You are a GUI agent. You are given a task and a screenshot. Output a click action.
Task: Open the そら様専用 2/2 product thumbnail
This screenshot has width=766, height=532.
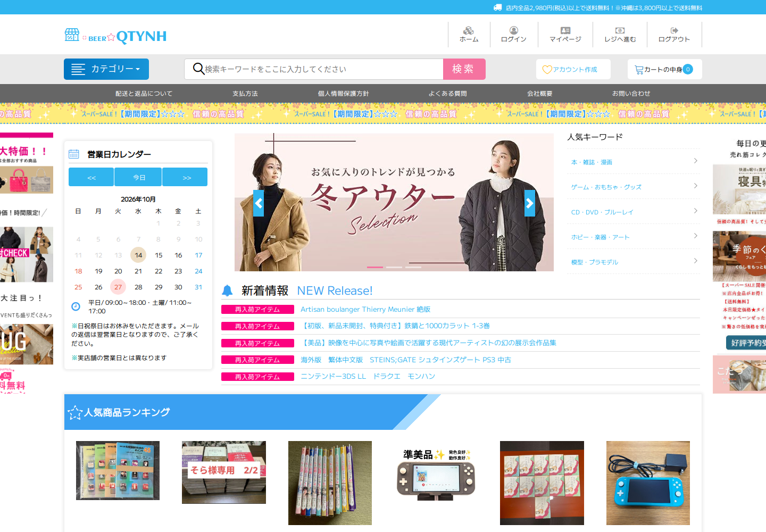[224, 472]
